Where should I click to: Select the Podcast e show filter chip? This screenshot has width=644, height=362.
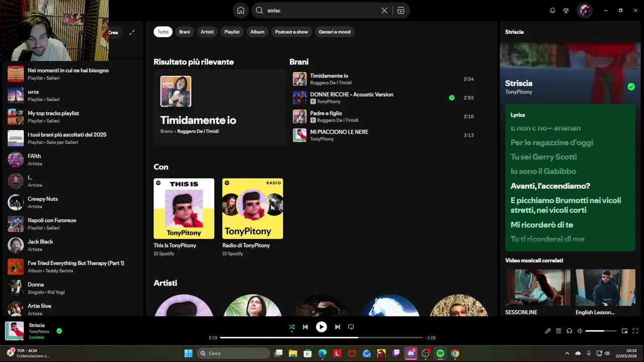pos(291,32)
